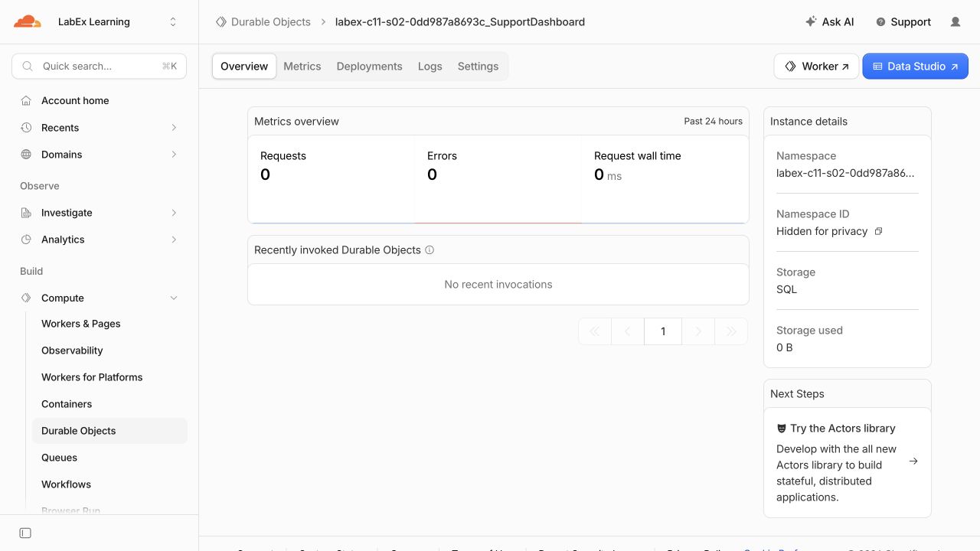This screenshot has height=551, width=980.
Task: Open the Try the Actors library card
Action: pyautogui.click(x=848, y=462)
